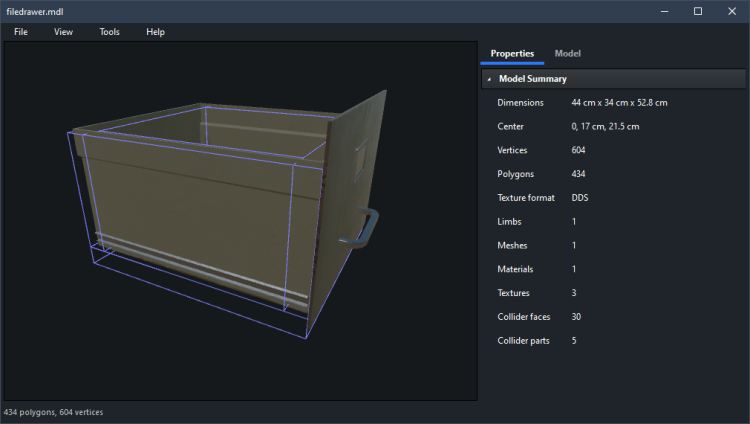Collapse the Model Summary section
The height and width of the screenshot is (424, 750).
click(x=489, y=79)
